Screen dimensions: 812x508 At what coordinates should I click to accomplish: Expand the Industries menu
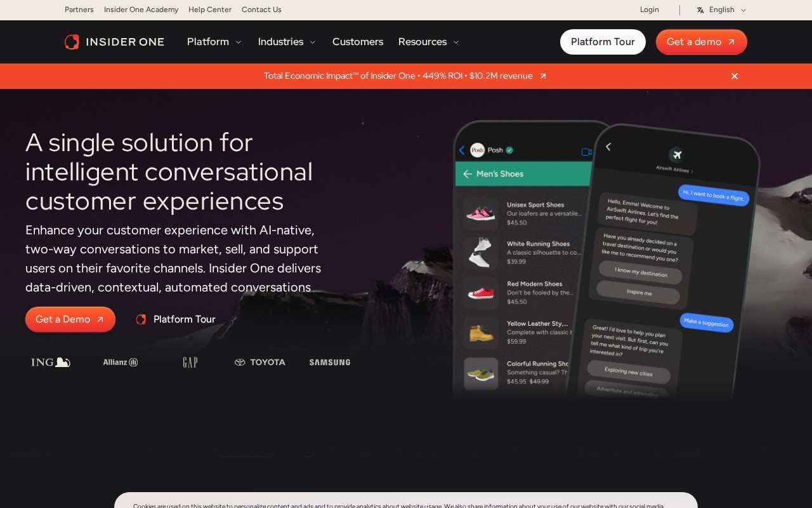[x=287, y=42]
